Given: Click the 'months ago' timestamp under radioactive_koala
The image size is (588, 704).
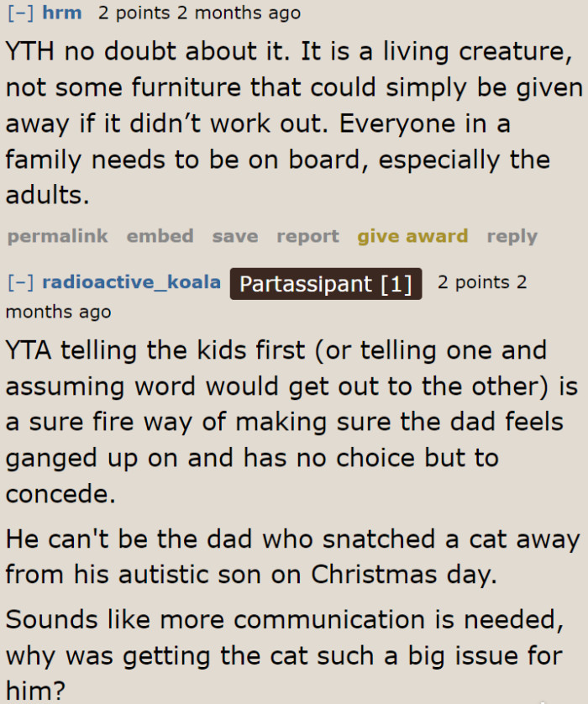Looking at the screenshot, I should pyautogui.click(x=58, y=312).
